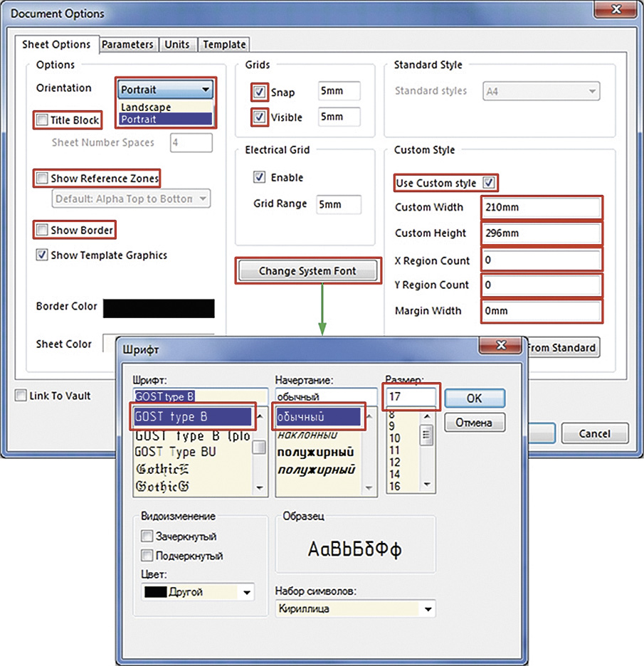The width and height of the screenshot is (644, 666).
Task: Open the reference zones Default Alpha dropdown
Action: 131,199
